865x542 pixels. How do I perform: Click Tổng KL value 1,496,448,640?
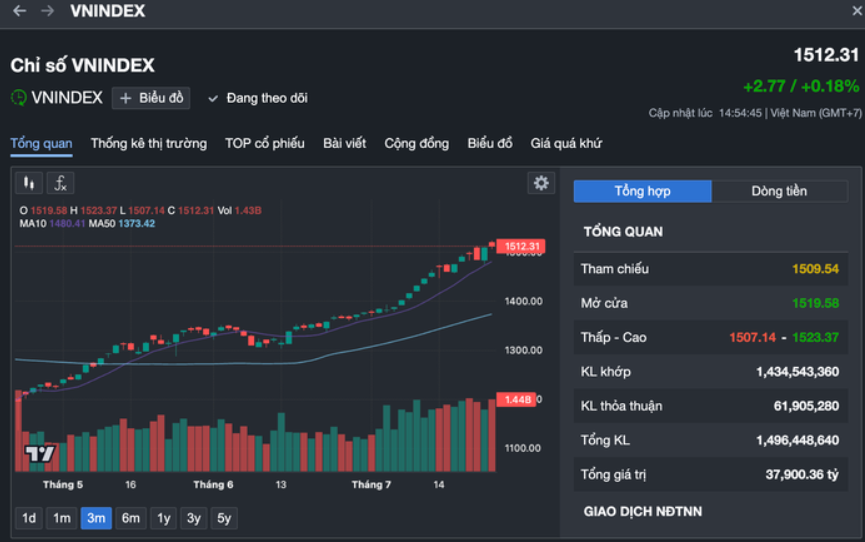[x=798, y=440]
